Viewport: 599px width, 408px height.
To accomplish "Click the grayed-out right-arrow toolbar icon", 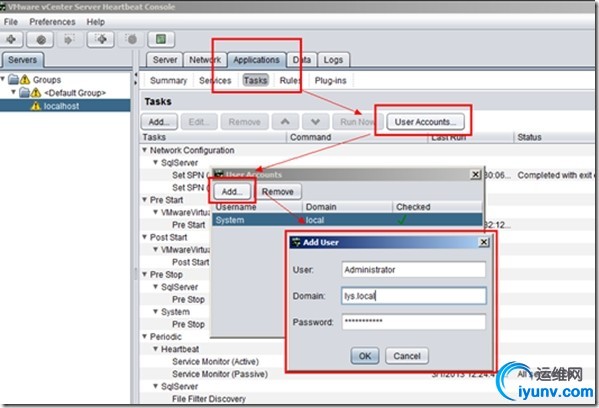I will (70, 39).
